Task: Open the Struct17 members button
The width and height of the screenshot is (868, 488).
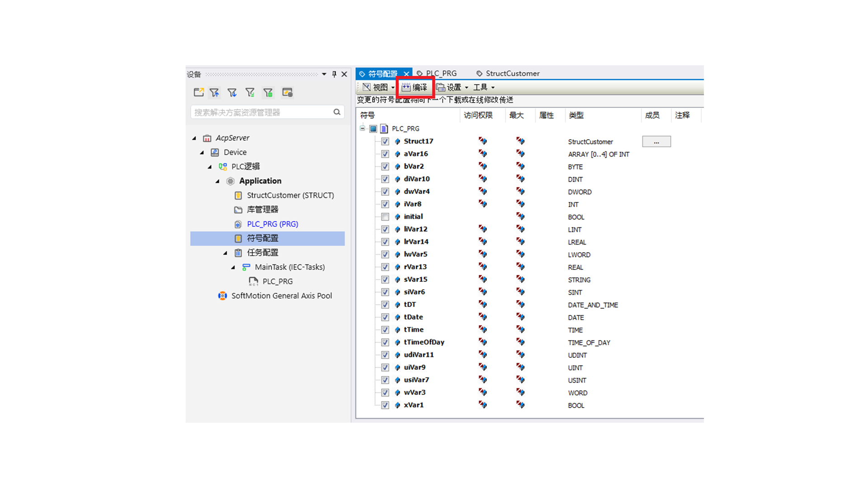Action: tap(656, 142)
